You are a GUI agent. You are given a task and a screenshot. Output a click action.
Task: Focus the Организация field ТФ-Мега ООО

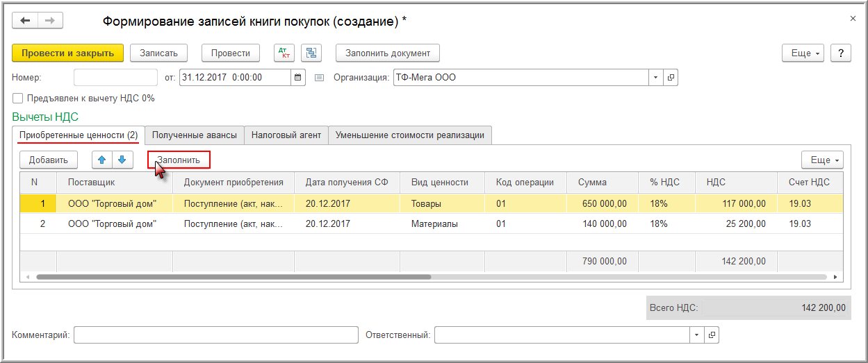point(521,77)
